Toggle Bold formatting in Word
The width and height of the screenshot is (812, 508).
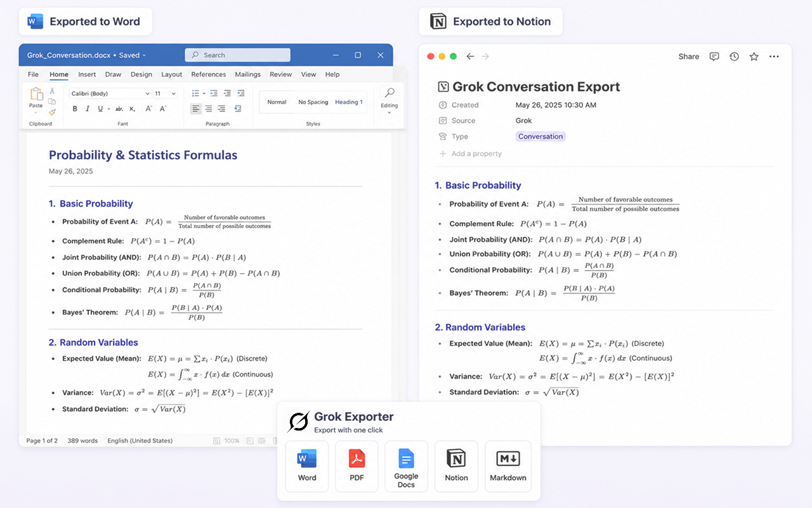coord(75,109)
